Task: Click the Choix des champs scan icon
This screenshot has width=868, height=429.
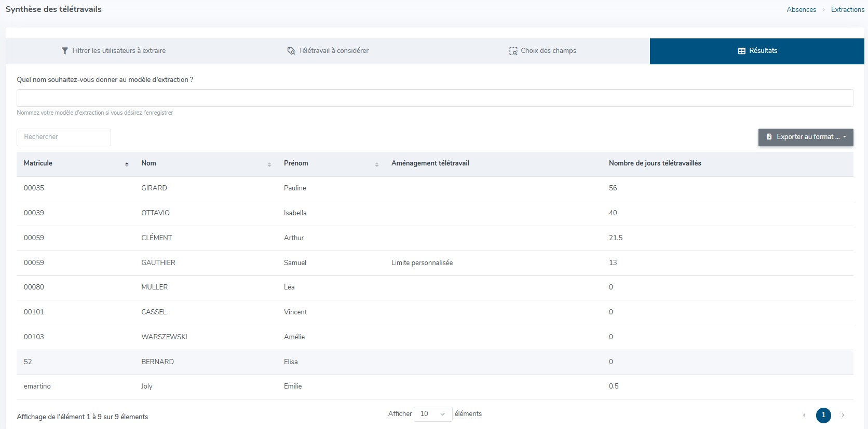Action: tap(513, 51)
